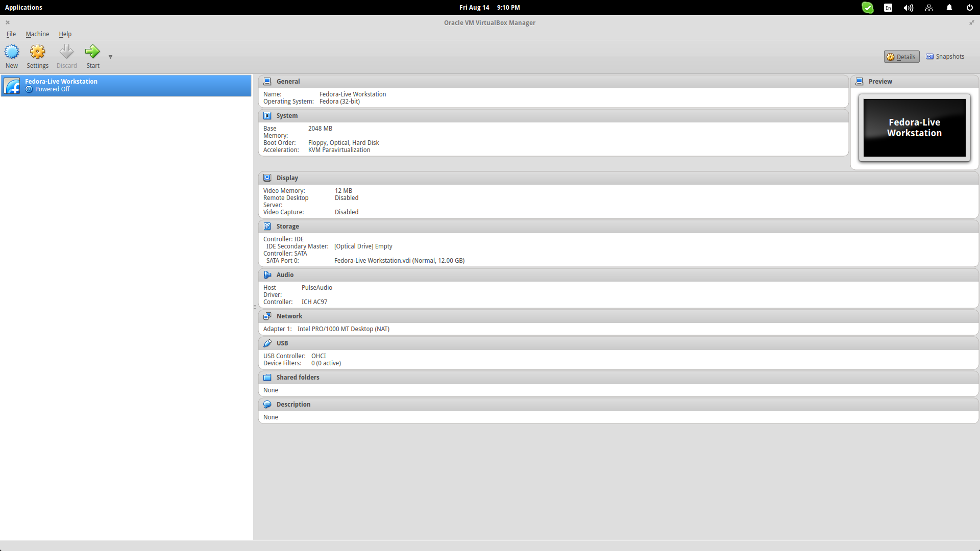Click the Fedora-Live Workstation preview thumbnail
Viewport: 980px width, 551px height.
[914, 128]
